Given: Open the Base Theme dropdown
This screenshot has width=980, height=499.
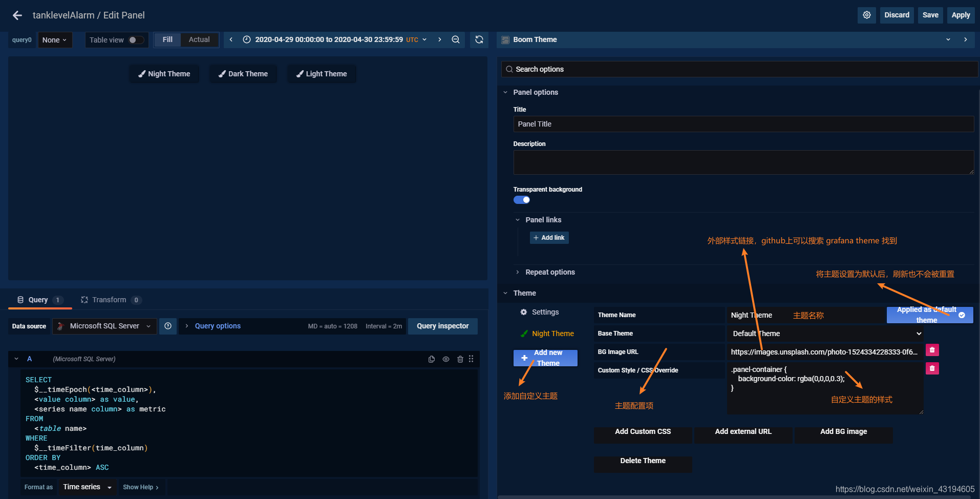Looking at the screenshot, I should pos(824,333).
